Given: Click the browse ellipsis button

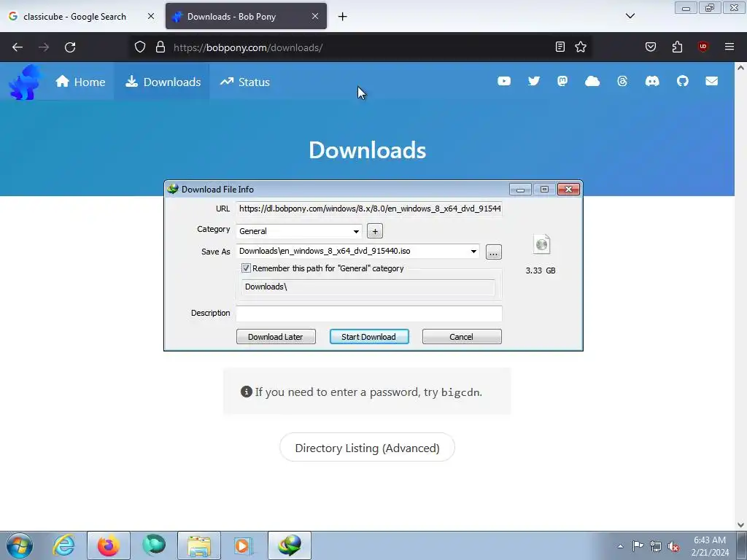Looking at the screenshot, I should coord(494,252).
